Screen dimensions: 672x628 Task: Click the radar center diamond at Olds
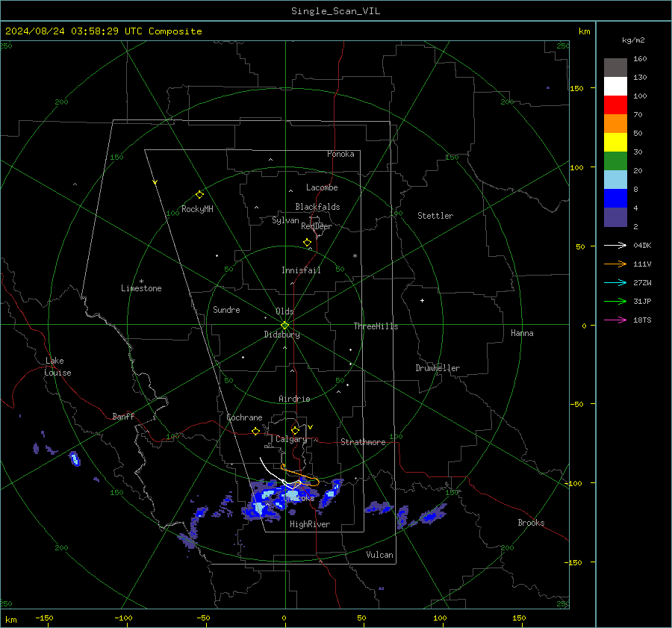pos(284,326)
